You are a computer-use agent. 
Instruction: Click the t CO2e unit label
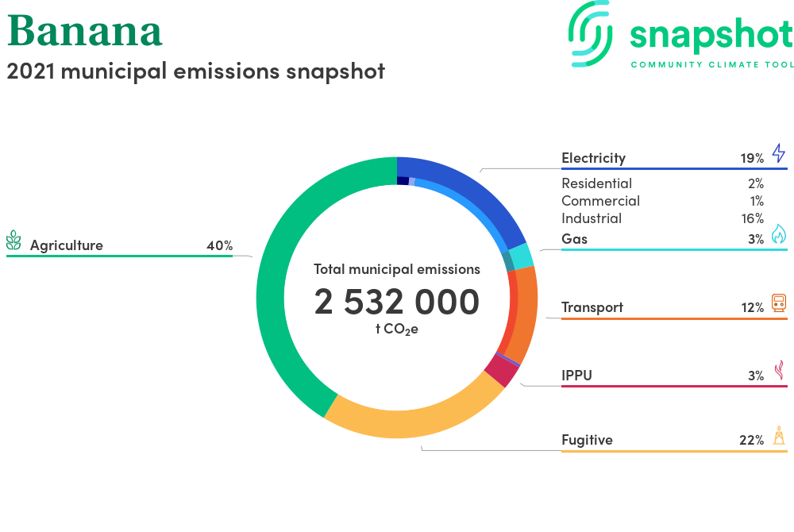click(x=396, y=330)
